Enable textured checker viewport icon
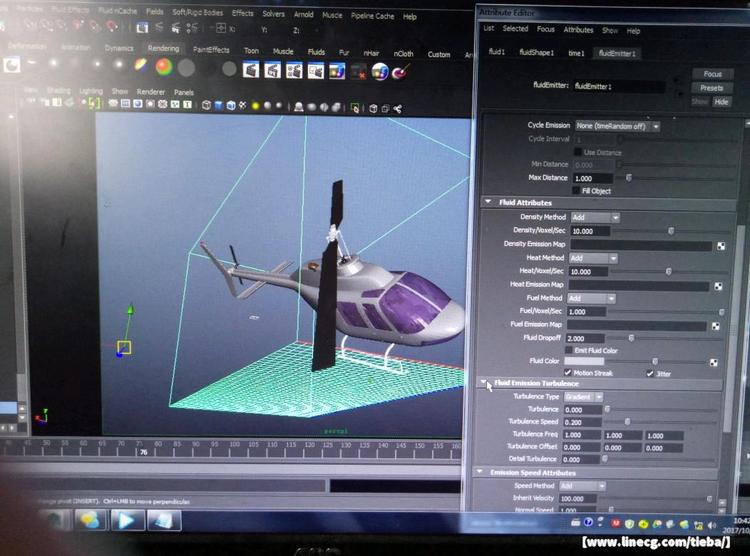750x556 pixels. pyautogui.click(x=243, y=105)
